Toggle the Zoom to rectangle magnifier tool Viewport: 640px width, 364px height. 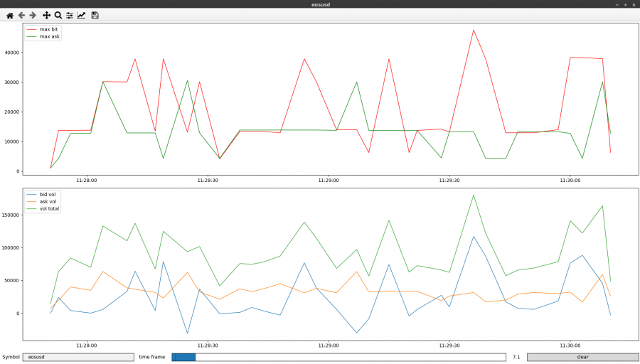(58, 15)
